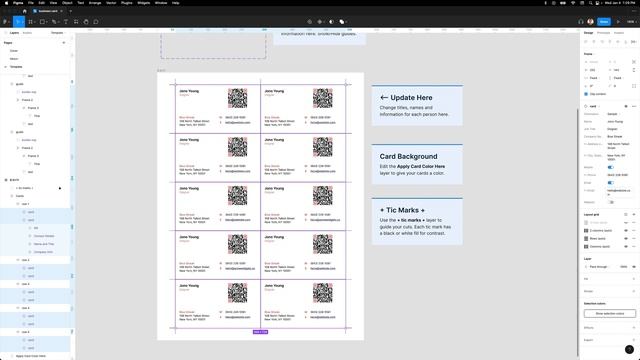Click the dark/contrast icon in top toolbar
Image resolution: width=640 pixels, height=360 pixels.
point(331,22)
